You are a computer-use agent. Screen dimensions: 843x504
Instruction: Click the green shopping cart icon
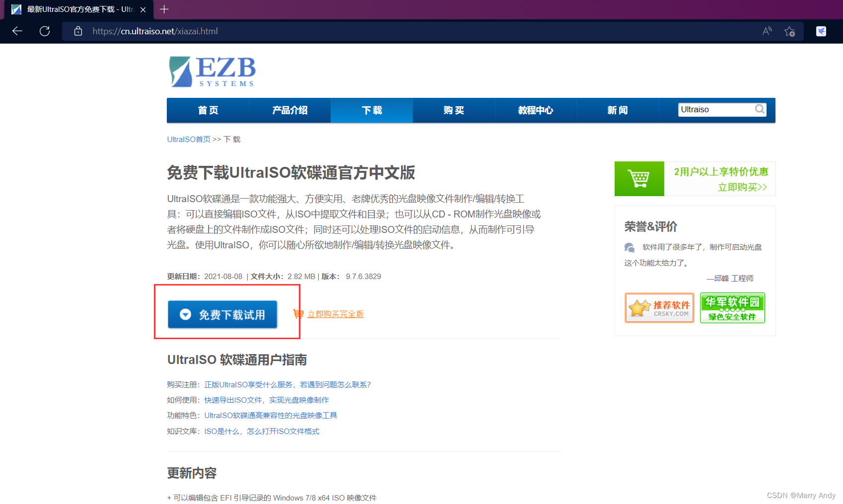(639, 178)
